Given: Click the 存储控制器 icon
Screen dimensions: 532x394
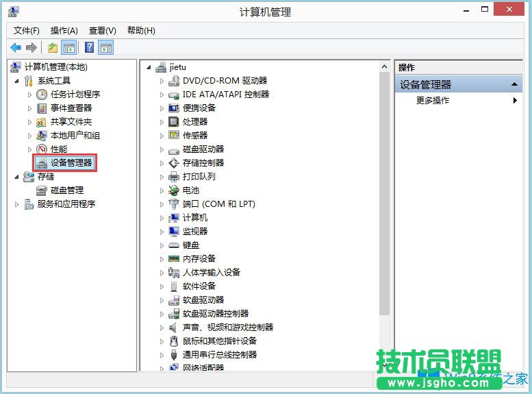Looking at the screenshot, I should tap(174, 163).
